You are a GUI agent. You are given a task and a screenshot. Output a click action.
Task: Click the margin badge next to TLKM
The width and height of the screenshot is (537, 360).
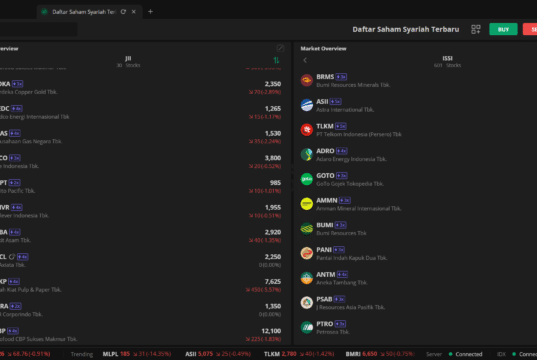point(341,126)
